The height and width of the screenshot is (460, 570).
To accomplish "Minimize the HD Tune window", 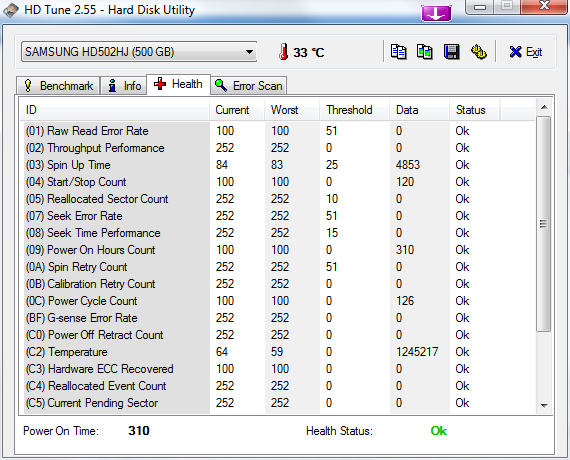I will point(480,7).
